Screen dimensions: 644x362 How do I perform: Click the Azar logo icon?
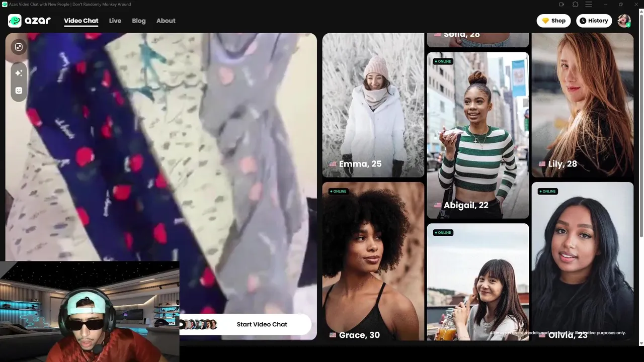(x=15, y=21)
